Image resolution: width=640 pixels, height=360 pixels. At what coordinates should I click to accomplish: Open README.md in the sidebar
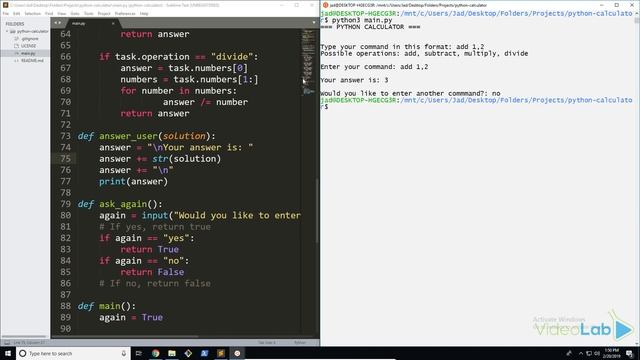(x=32, y=60)
